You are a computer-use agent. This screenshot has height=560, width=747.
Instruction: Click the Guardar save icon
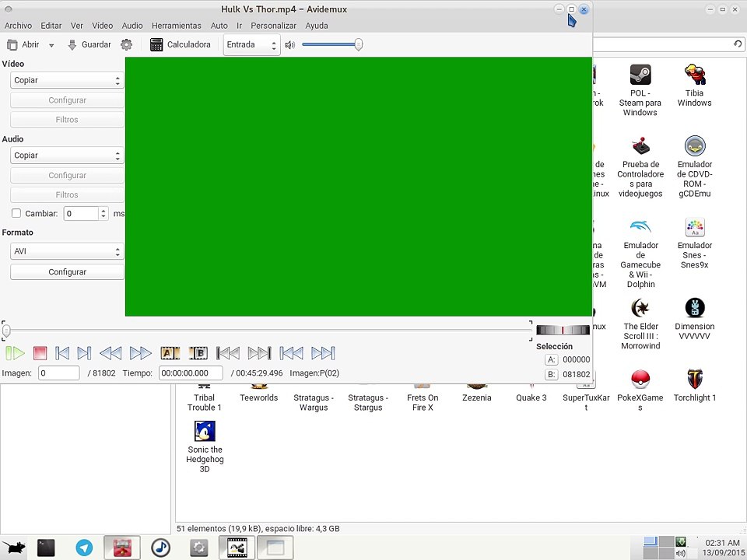(72, 45)
